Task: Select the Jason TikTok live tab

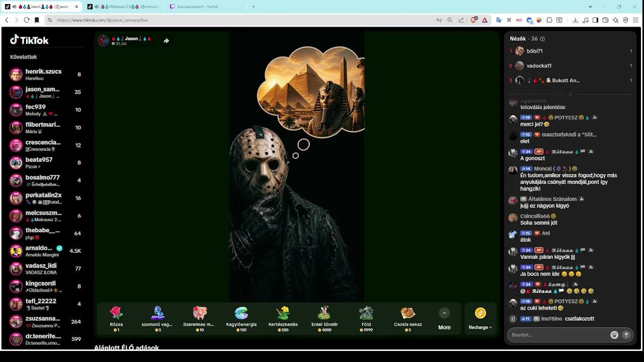Action: tap(41, 7)
